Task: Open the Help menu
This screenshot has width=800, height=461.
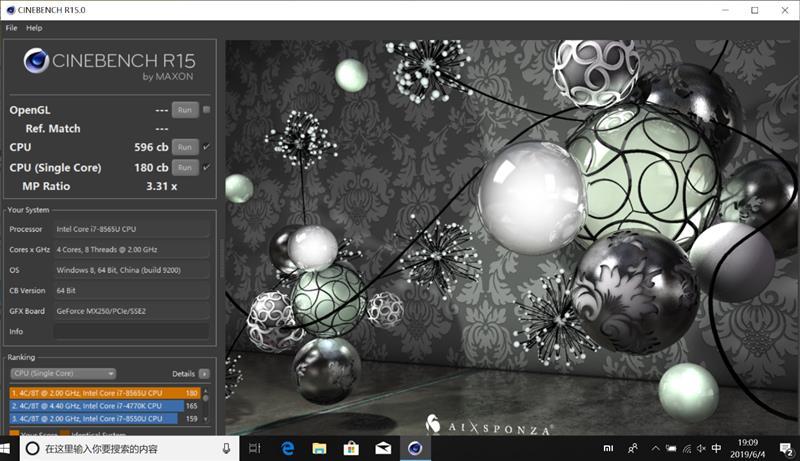Action: 34,28
